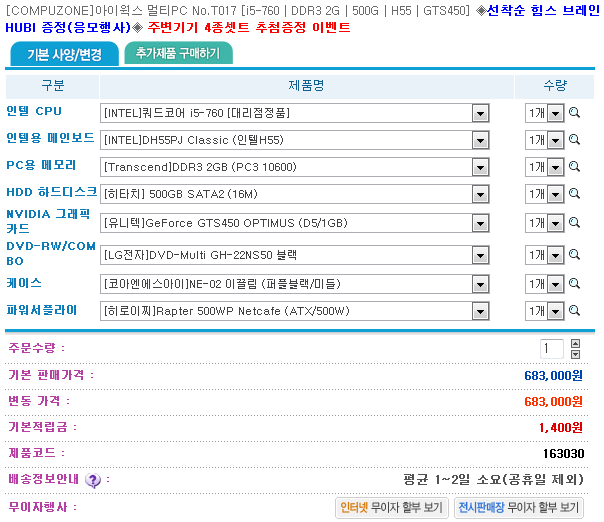Viewport: 604px width, 522px height.
Task: Open CPU product dropdown showing i5-760
Action: click(x=295, y=113)
